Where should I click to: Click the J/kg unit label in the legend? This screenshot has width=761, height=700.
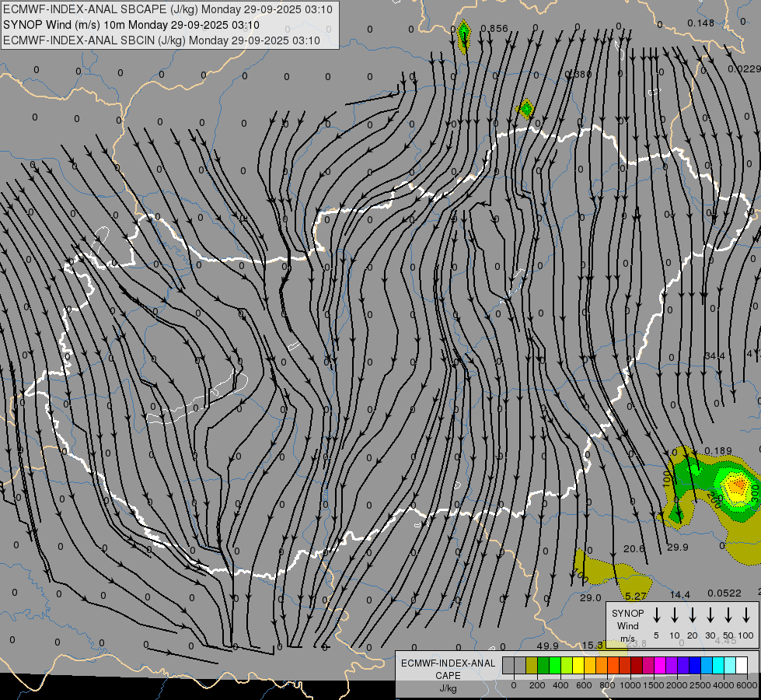tap(448, 688)
